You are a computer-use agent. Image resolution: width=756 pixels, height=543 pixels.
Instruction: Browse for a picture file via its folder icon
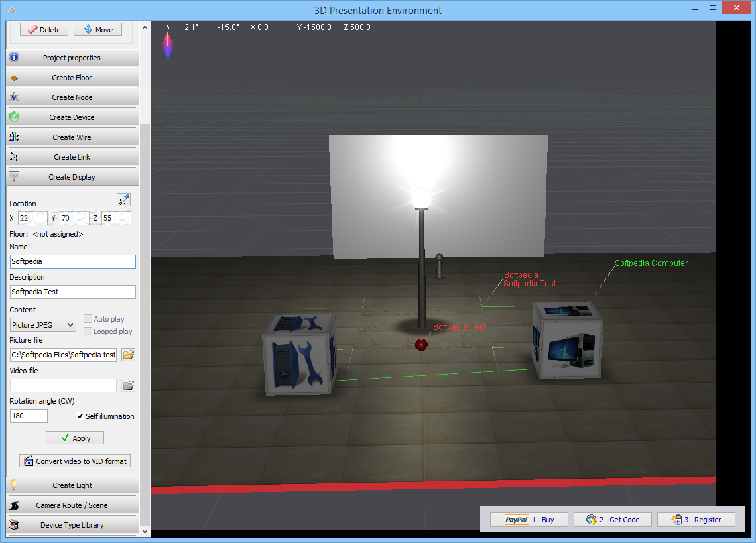coord(128,355)
